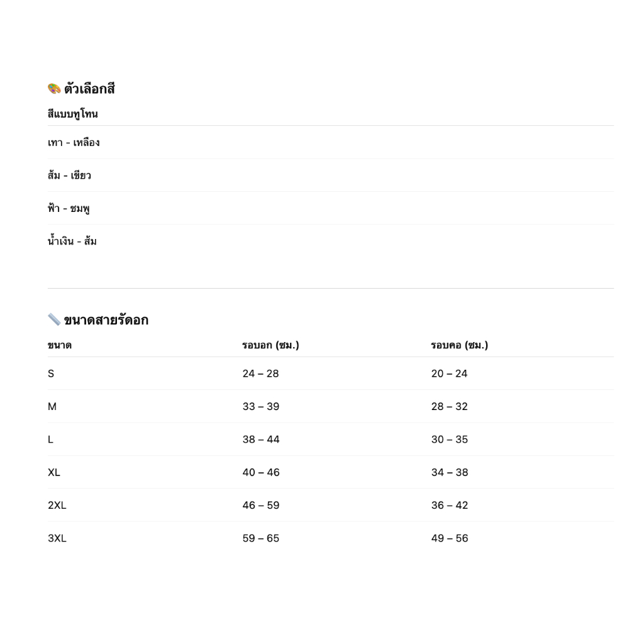Viewport: 644px width, 644px height.
Task: Click the 2XL chest value 46 – 59
Action: (261, 506)
